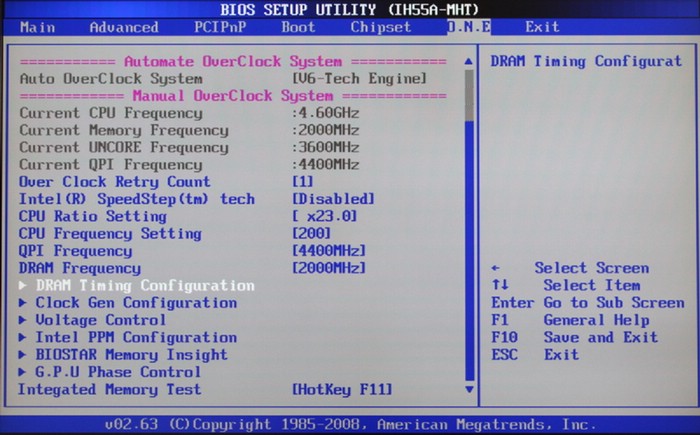Click the ESC Exit hint

click(535, 355)
